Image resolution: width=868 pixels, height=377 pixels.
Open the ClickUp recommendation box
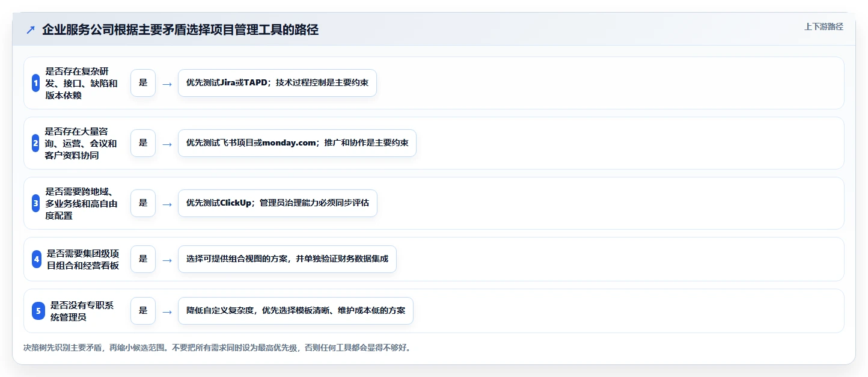[278, 203]
